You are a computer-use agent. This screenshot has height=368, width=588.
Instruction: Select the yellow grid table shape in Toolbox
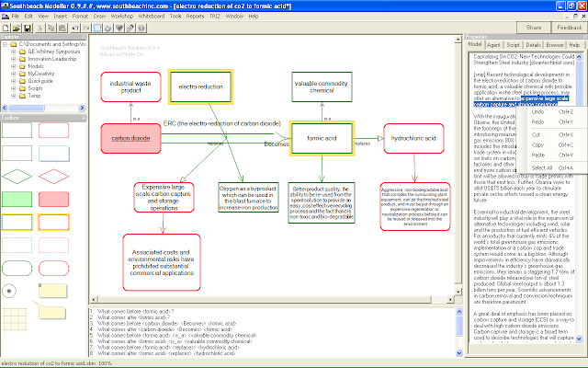[15, 319]
